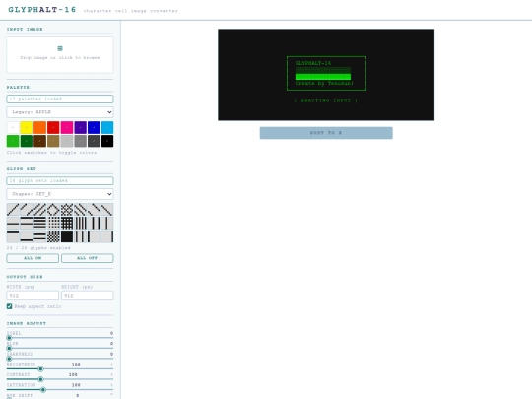Toggle the medium gray palette swatch
The height and width of the screenshot is (399, 532).
(x=81, y=141)
